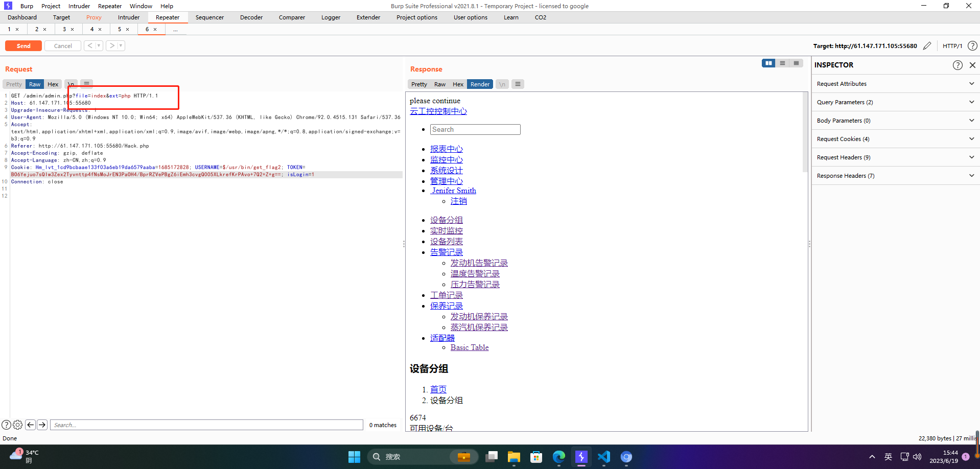Open Repeater search settings gear
The width and height of the screenshot is (980, 469).
(17, 425)
